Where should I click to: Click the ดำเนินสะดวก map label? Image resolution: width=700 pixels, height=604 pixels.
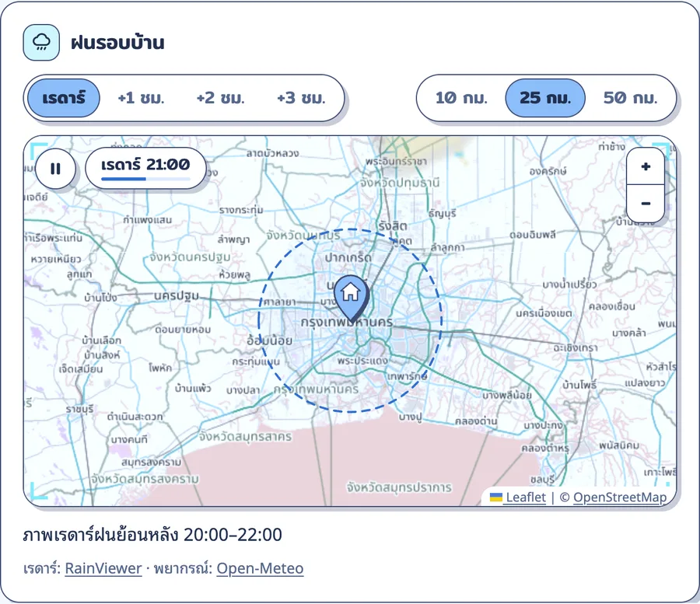135,417
